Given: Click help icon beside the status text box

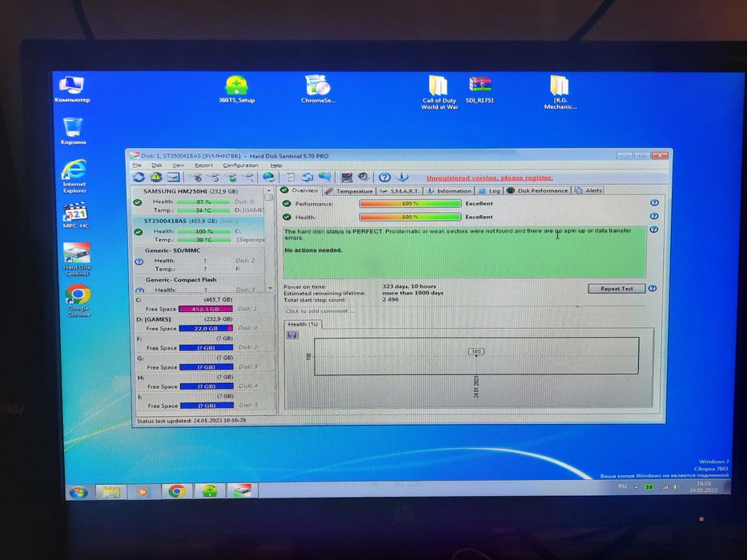Looking at the screenshot, I should [x=654, y=230].
